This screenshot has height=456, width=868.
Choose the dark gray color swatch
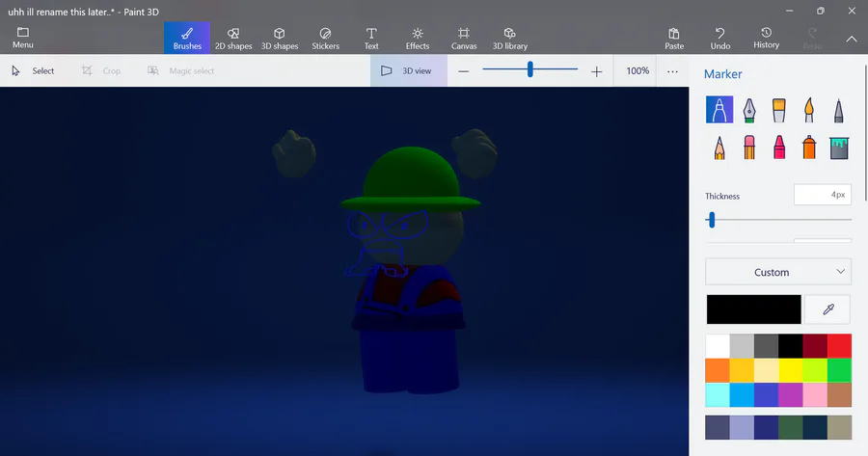coord(766,346)
